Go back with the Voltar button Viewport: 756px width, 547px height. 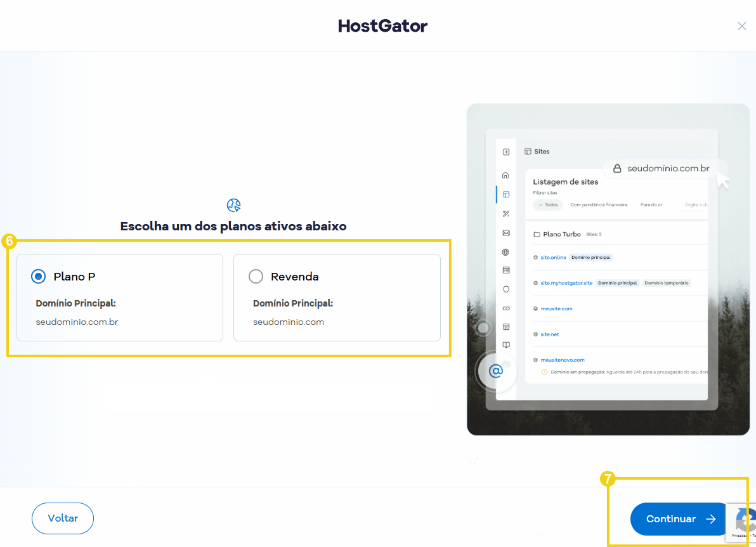pos(63,518)
